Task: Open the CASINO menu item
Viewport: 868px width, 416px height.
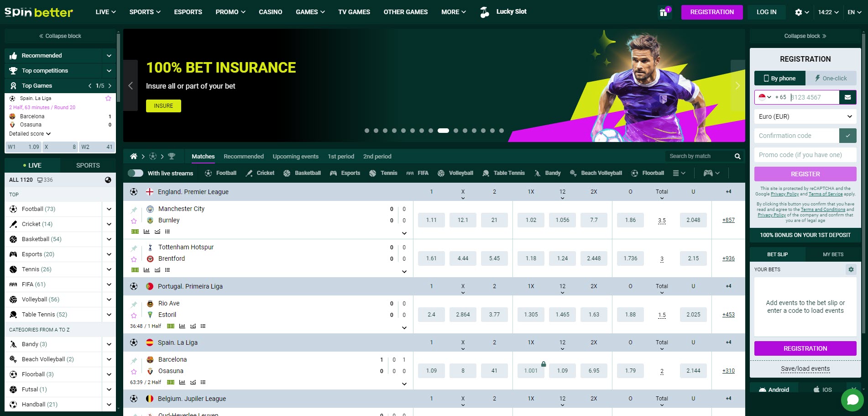Action: pos(271,12)
